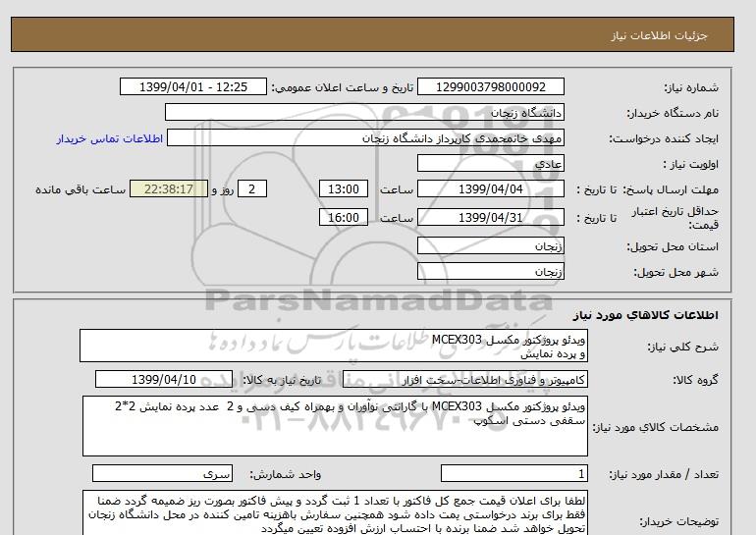This screenshot has height=535, width=756.
Task: Click the اولویت نیاز label
Action: 691,164
